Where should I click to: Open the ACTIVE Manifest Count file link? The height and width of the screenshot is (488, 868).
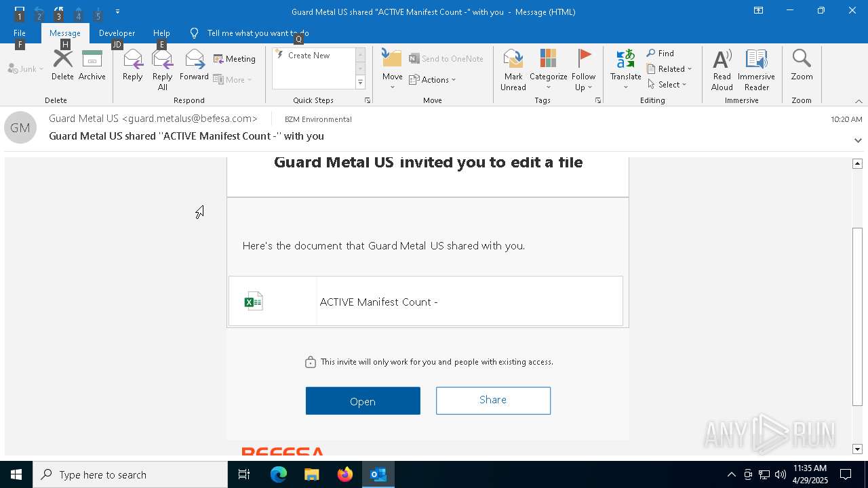point(378,302)
